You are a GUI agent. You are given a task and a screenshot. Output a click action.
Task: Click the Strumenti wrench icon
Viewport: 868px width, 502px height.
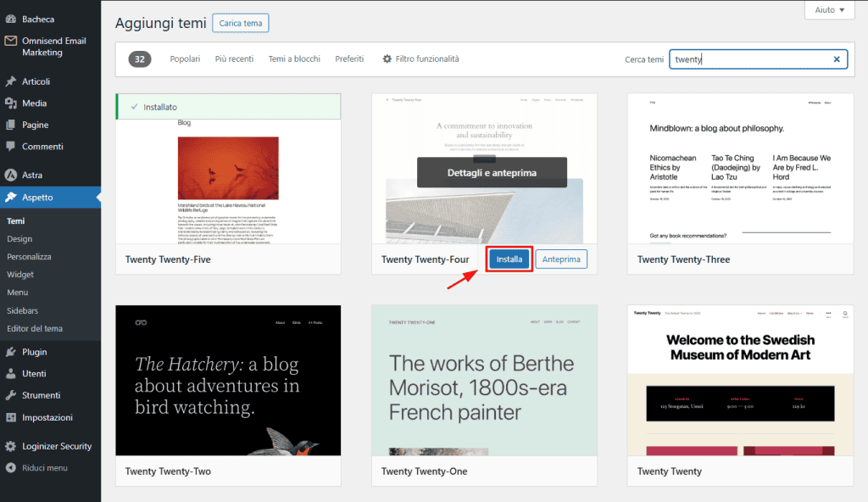tap(11, 395)
